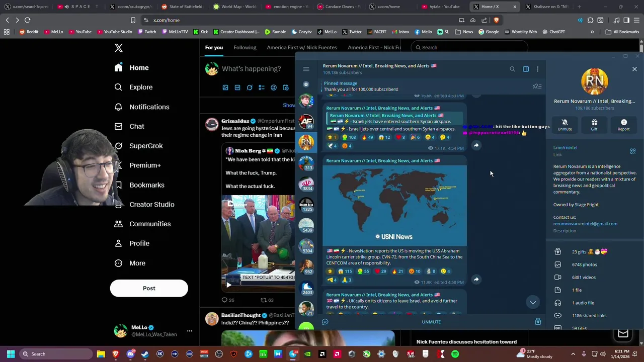
Task: Forward the Israeli jets message
Action: 476,145
